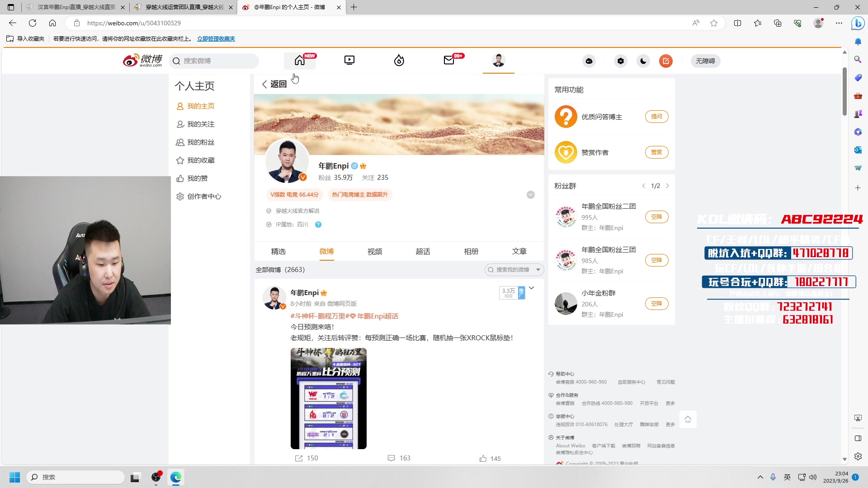Viewport: 868px width, 488px height.
Task: Switch to 穿越火线运营团队直播 tab
Action: (184, 7)
